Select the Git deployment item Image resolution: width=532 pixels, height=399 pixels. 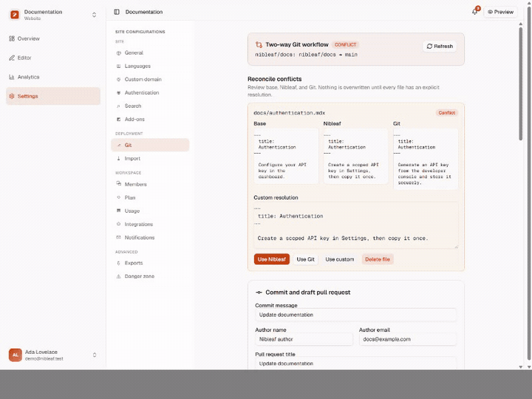[x=150, y=145]
